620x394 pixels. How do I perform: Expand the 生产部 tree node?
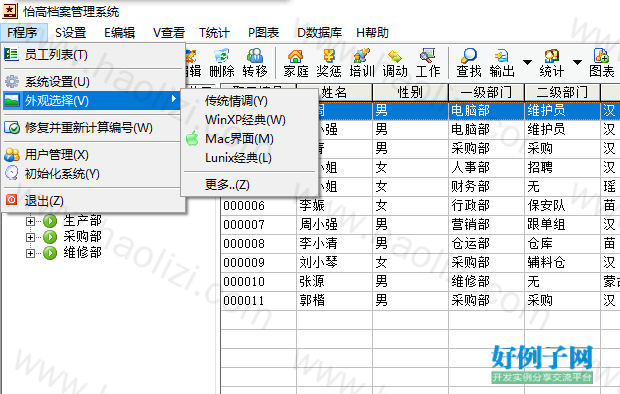pos(30,221)
